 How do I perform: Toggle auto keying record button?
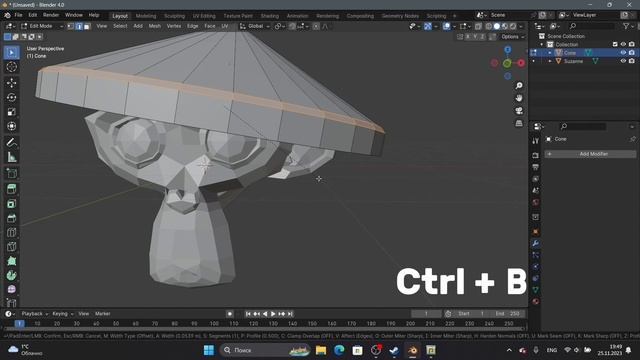click(230, 314)
